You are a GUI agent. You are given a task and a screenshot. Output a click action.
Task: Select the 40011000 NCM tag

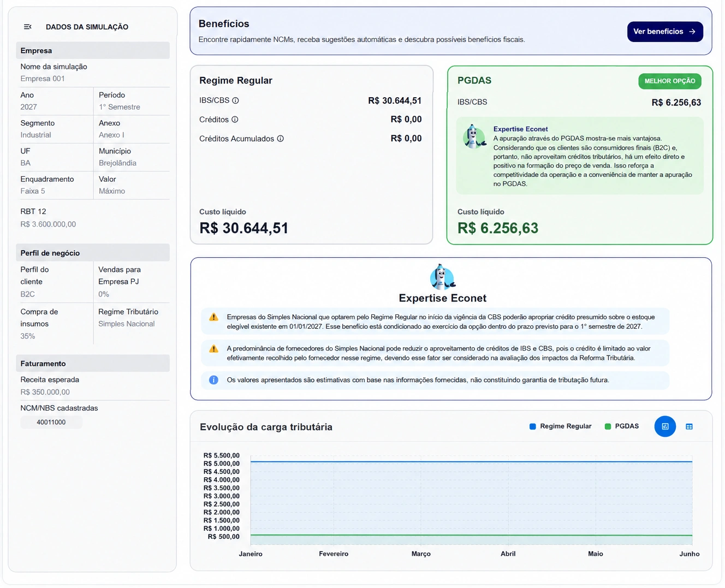click(51, 422)
